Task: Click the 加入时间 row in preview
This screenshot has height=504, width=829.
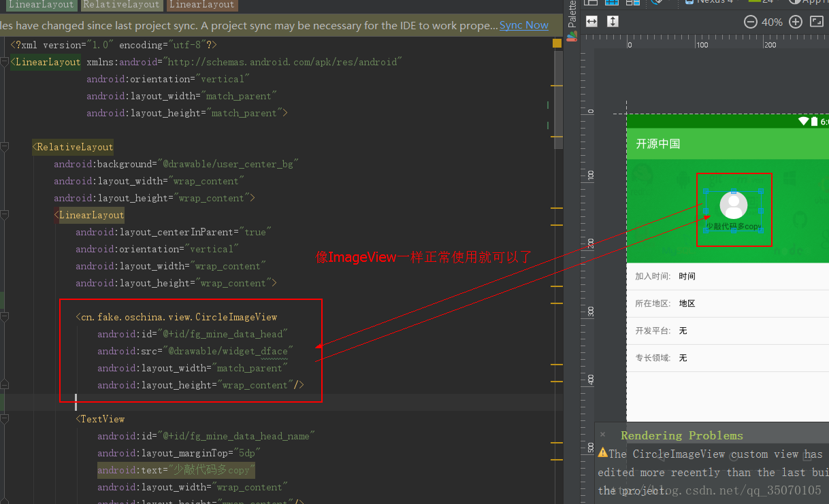Action: coord(728,276)
